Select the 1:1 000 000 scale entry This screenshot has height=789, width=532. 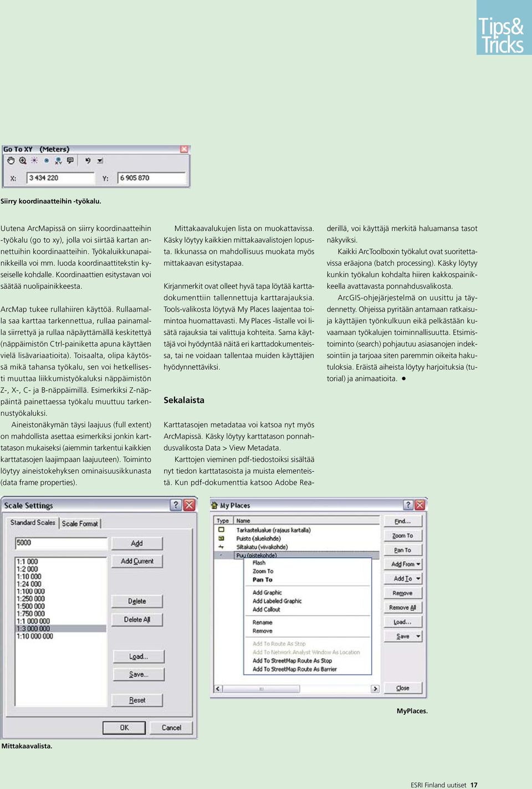coord(60,622)
